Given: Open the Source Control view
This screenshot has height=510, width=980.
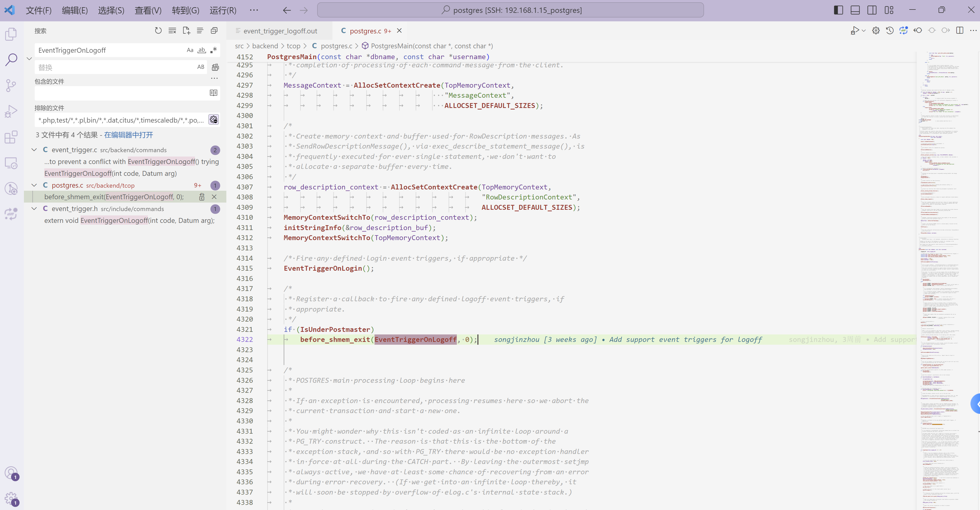Looking at the screenshot, I should tap(11, 85).
